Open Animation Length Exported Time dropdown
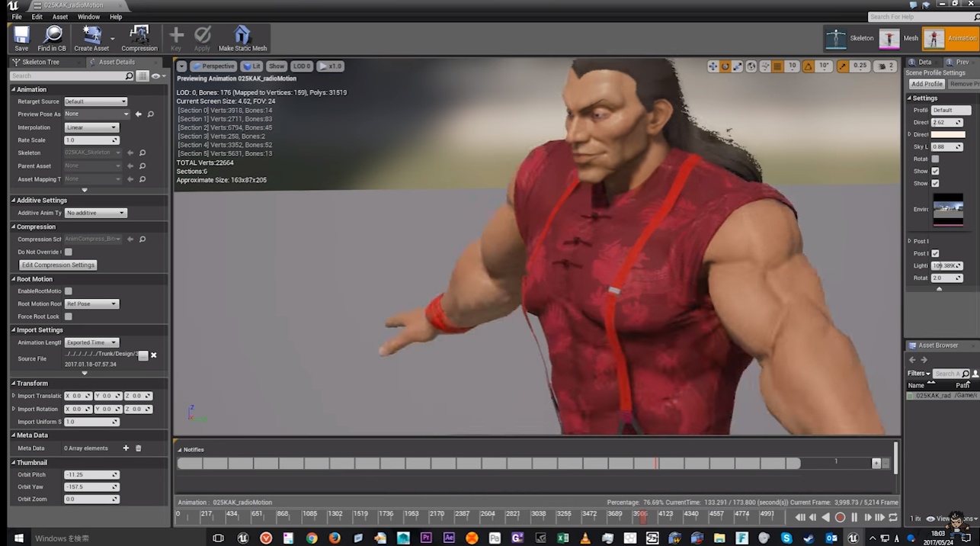The height and width of the screenshot is (546, 980). coord(91,342)
